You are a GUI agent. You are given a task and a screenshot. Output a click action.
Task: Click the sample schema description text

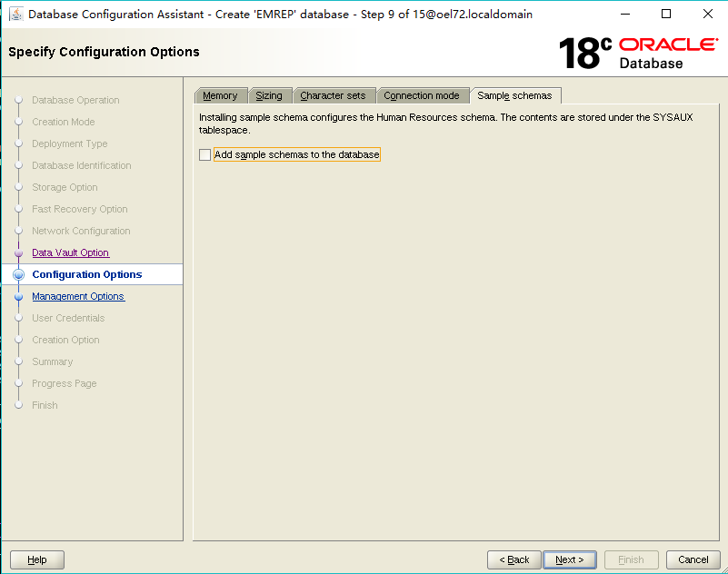[x=445, y=124]
